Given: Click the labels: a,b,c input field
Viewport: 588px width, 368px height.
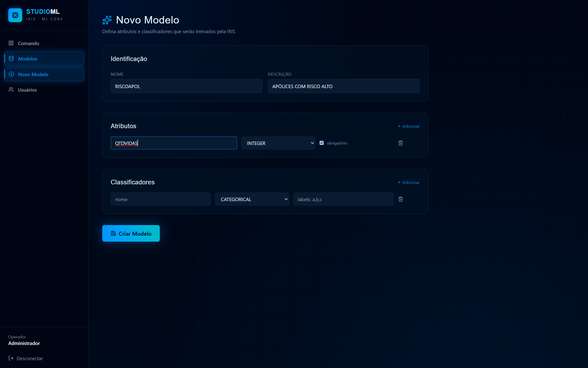Looking at the screenshot, I should (343, 199).
